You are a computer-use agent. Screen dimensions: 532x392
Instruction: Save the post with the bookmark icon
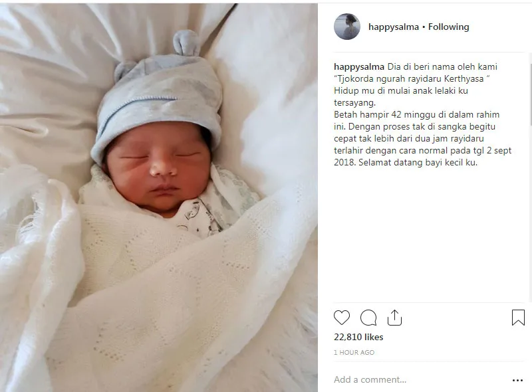[518, 318]
